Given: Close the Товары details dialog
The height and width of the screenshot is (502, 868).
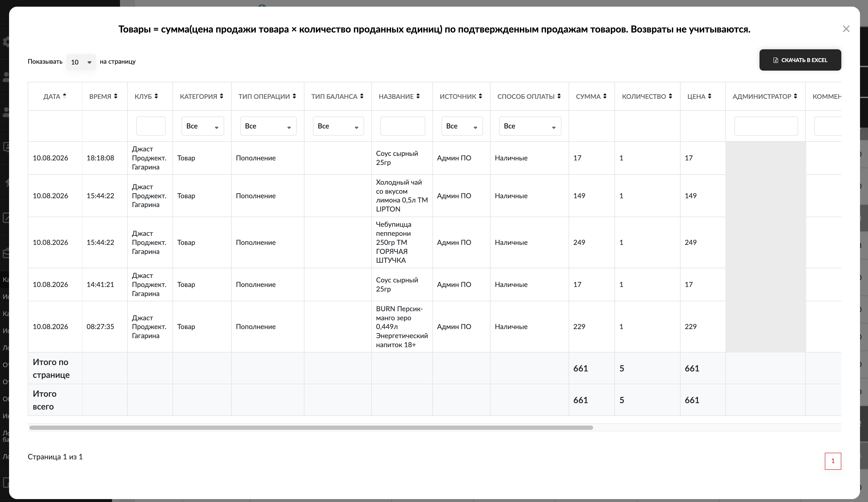Looking at the screenshot, I should coord(846,29).
